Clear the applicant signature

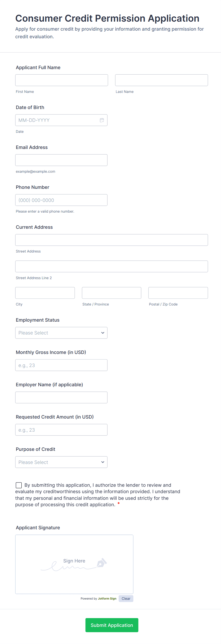126,598
